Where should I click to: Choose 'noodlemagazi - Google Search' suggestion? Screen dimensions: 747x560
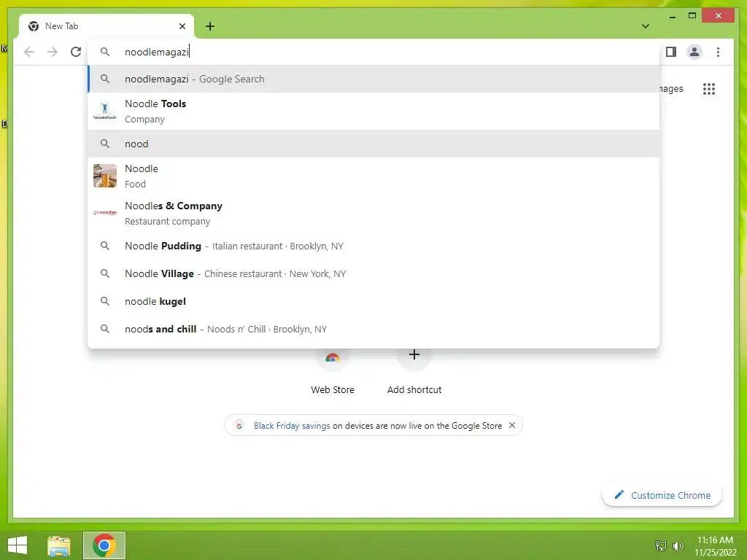pyautogui.click(x=373, y=79)
